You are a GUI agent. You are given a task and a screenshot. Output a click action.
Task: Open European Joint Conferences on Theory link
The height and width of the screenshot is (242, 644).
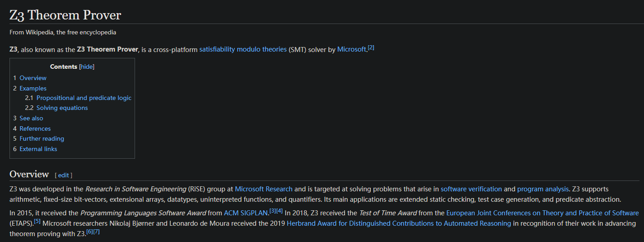(x=542, y=213)
